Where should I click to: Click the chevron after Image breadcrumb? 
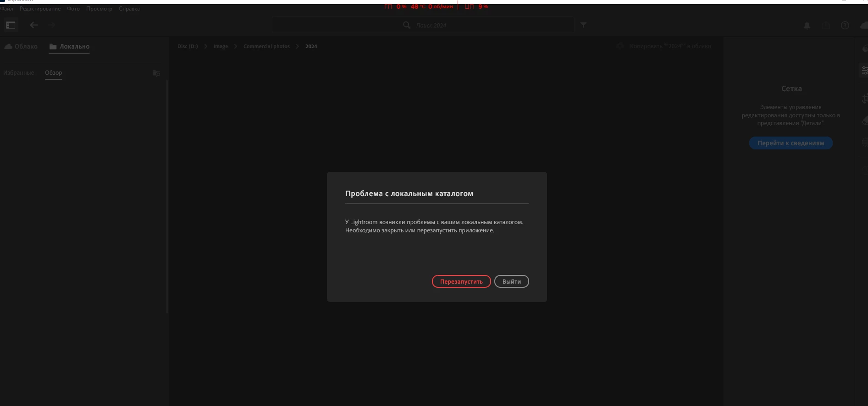(x=236, y=46)
